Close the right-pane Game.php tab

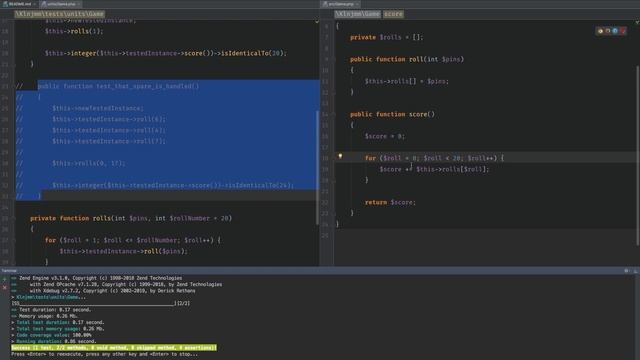coord(357,4)
